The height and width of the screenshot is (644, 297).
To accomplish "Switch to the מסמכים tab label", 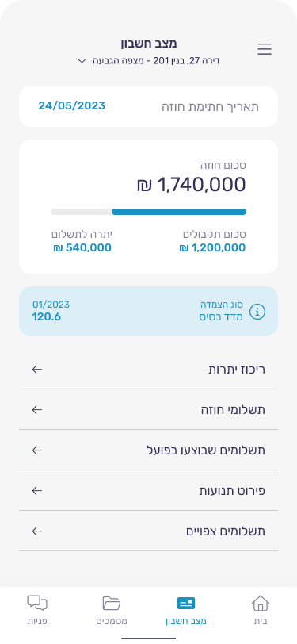I will [112, 621].
